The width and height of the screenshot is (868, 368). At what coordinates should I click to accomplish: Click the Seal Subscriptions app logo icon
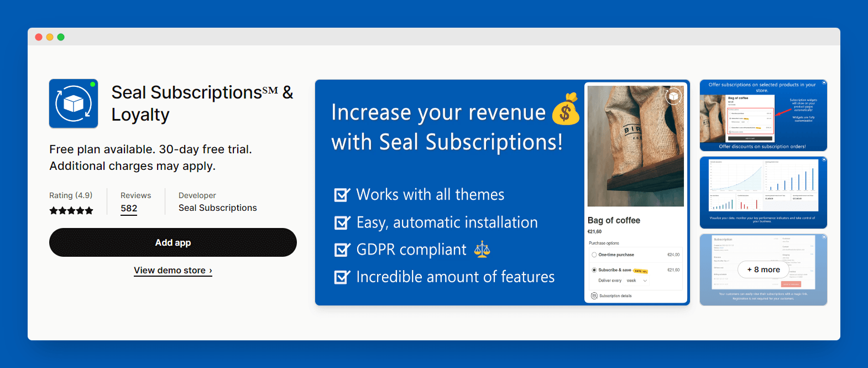74,103
